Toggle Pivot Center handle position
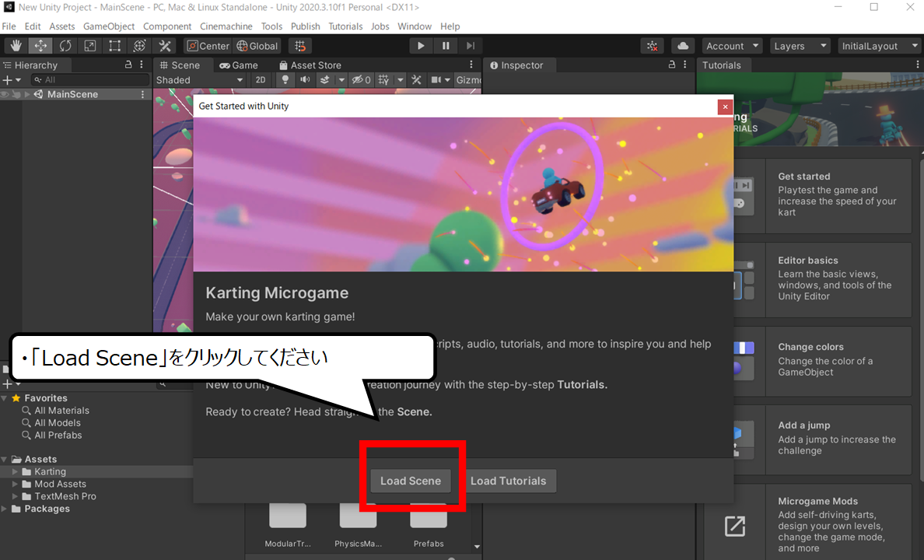Viewport: 924px width, 560px height. 208,46
